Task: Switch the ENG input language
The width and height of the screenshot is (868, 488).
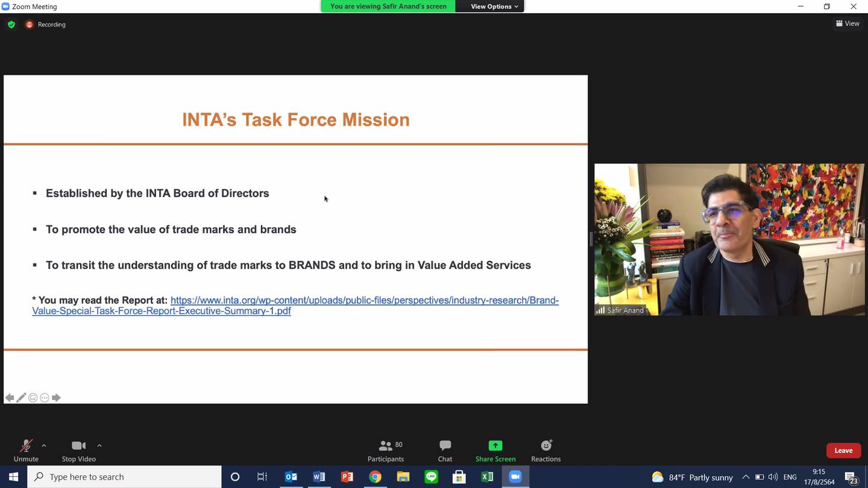Action: pos(790,477)
